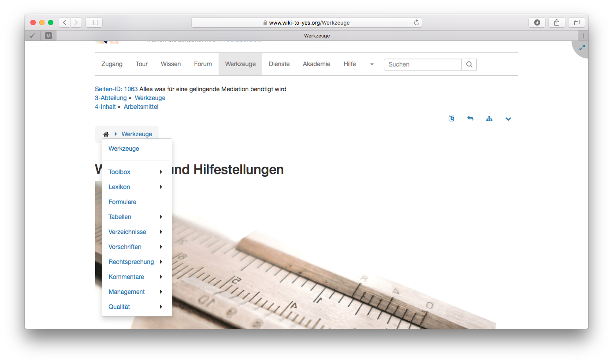This screenshot has height=364, width=613.
Task: Open the Akademie navigation tab
Action: point(316,64)
